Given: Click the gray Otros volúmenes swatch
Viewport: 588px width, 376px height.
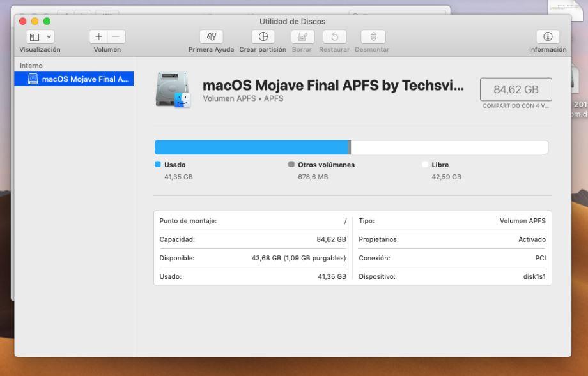Looking at the screenshot, I should 291,165.
